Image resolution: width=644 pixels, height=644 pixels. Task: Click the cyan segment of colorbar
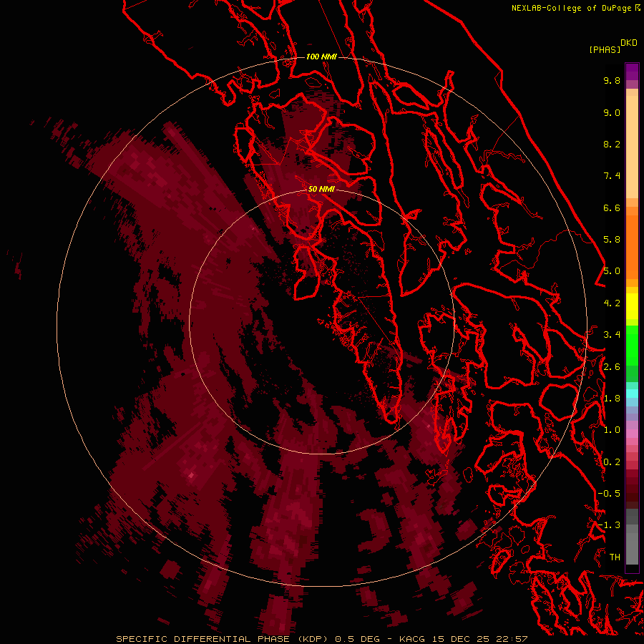(x=632, y=394)
